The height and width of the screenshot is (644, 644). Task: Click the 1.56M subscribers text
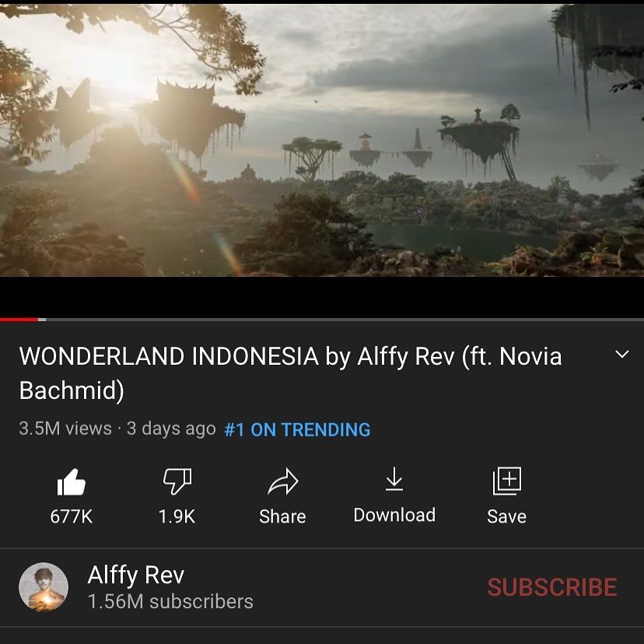coord(170,602)
